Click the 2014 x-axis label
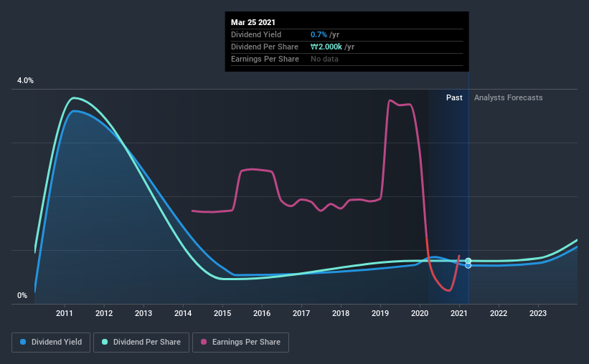 click(x=183, y=313)
